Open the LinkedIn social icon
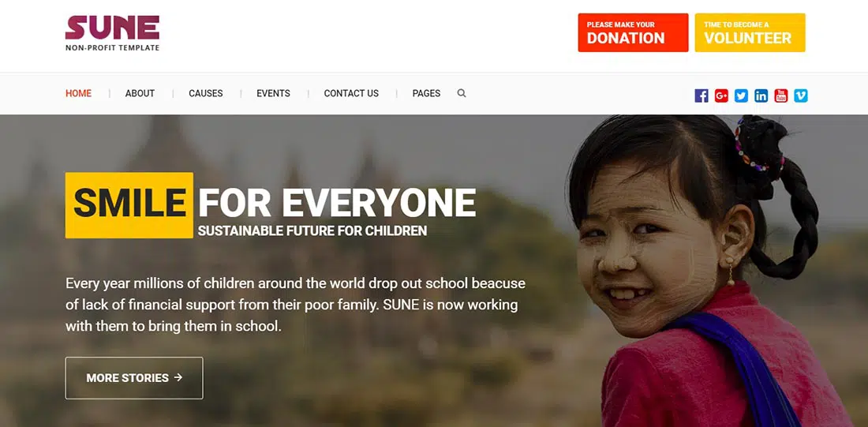Screen dimensions: 868x427 [x=761, y=96]
